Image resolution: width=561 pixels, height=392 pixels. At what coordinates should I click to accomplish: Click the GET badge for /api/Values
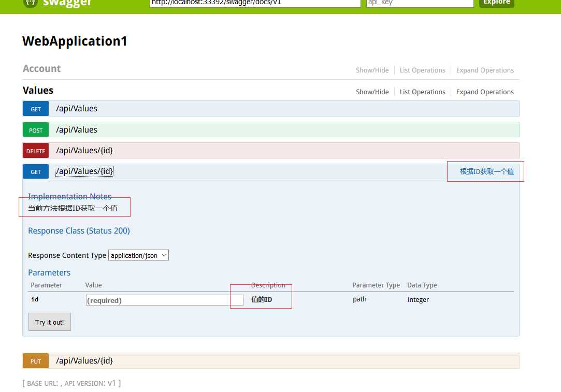coord(35,109)
